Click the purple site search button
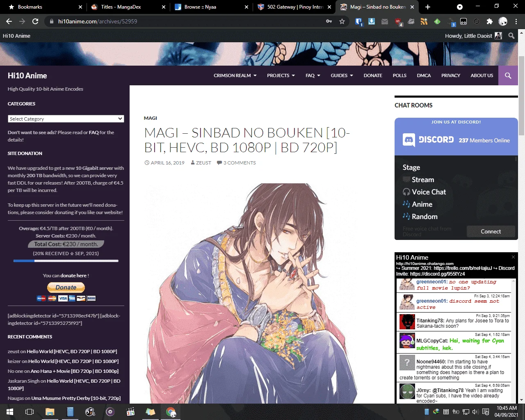This screenshot has height=420, width=525. click(508, 75)
